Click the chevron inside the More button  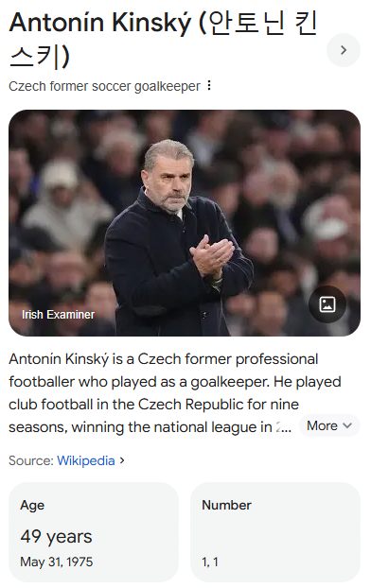(x=347, y=426)
